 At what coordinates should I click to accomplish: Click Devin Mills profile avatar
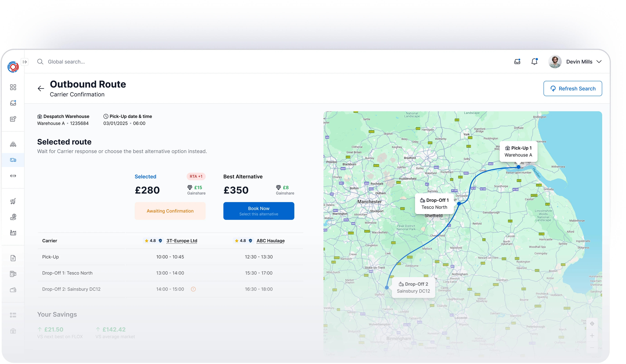click(x=555, y=62)
